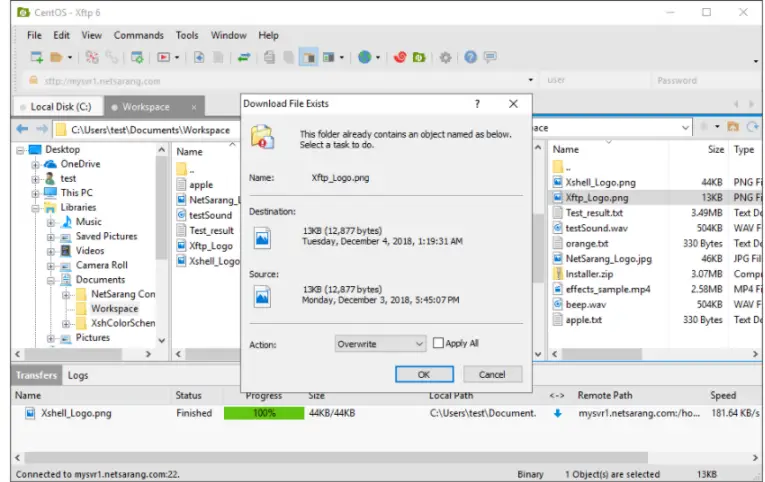Click the Password input field
Image resolution: width=765 pixels, height=482 pixels.
coord(705,80)
